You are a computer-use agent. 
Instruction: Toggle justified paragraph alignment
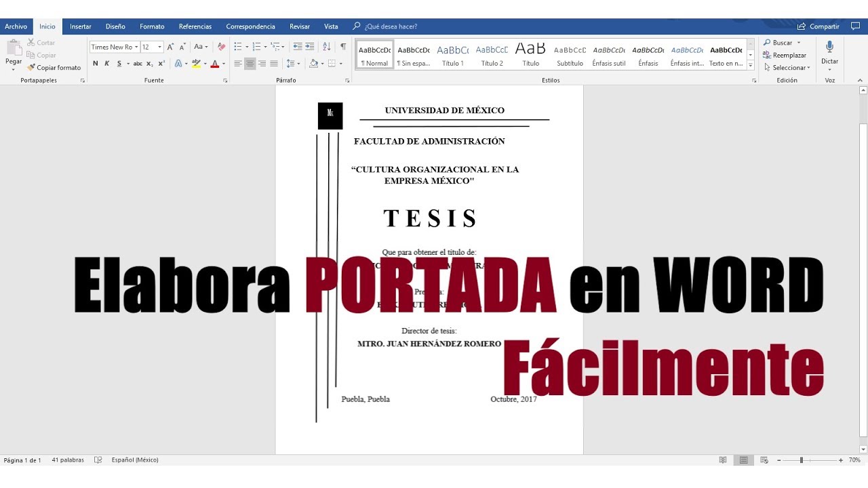click(x=274, y=63)
